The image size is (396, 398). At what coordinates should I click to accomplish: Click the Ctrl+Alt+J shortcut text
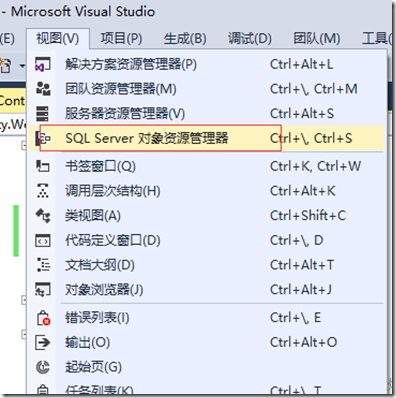point(301,290)
